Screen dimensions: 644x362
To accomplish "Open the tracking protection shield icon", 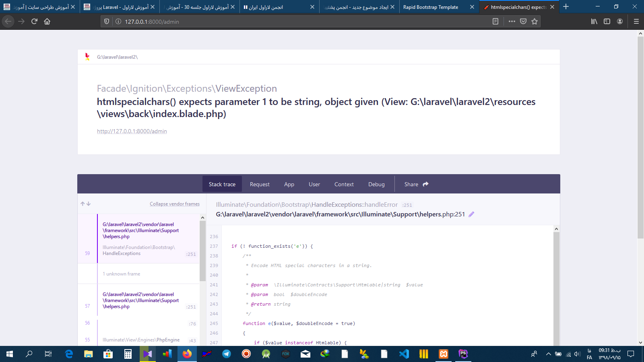I will 107,21.
